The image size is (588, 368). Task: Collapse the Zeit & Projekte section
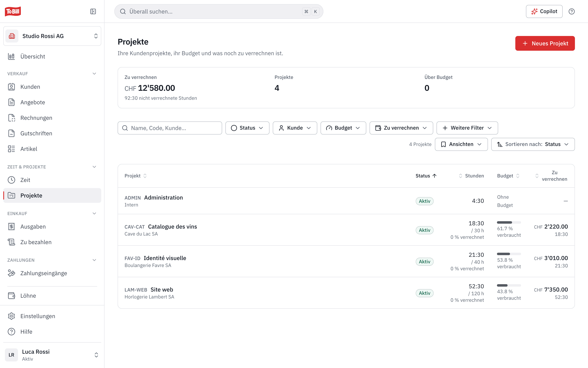click(95, 167)
